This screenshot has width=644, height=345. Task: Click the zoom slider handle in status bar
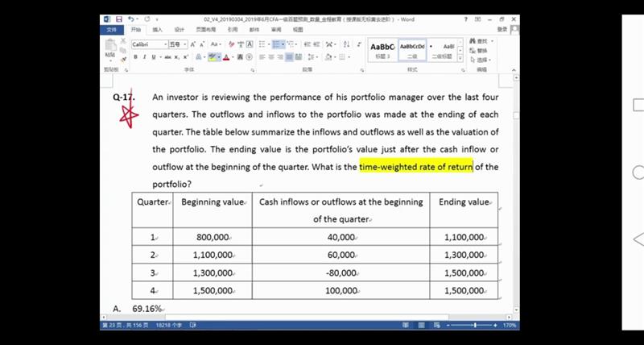pos(475,326)
